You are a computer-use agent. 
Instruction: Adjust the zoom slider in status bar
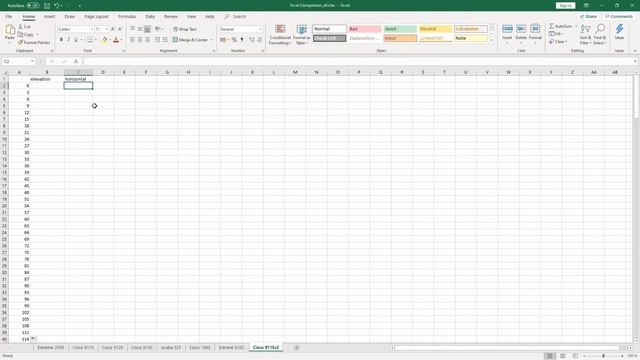tap(604, 356)
